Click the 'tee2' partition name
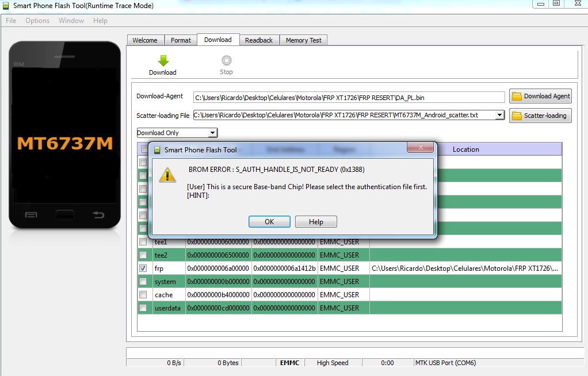Screen dimensions: 588x376 pos(161,255)
